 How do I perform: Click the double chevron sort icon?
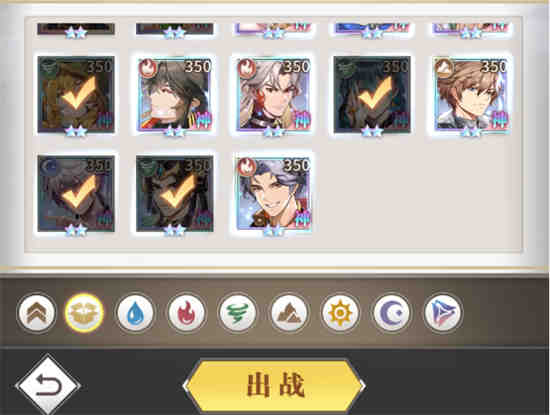click(x=36, y=313)
